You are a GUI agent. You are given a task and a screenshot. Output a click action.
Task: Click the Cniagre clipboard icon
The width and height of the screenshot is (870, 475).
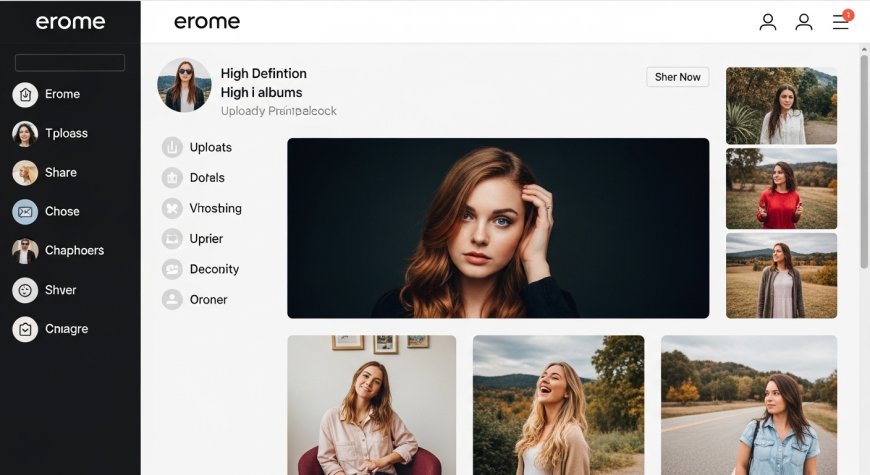point(25,329)
